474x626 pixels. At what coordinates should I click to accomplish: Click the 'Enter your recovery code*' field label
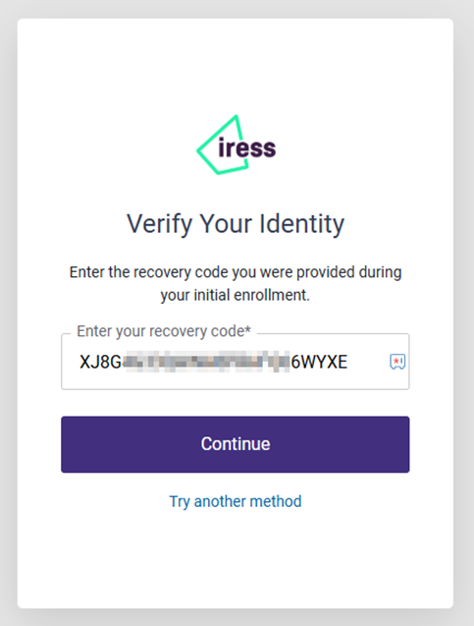tap(164, 331)
